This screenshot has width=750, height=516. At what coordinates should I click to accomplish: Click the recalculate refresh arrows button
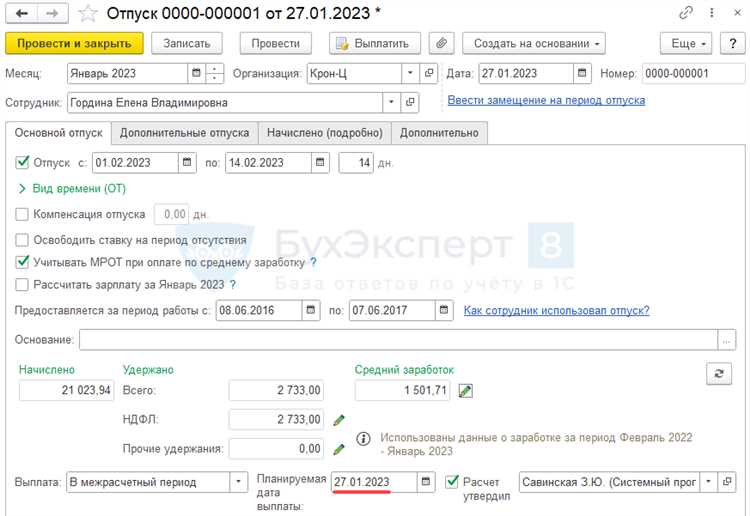(718, 373)
